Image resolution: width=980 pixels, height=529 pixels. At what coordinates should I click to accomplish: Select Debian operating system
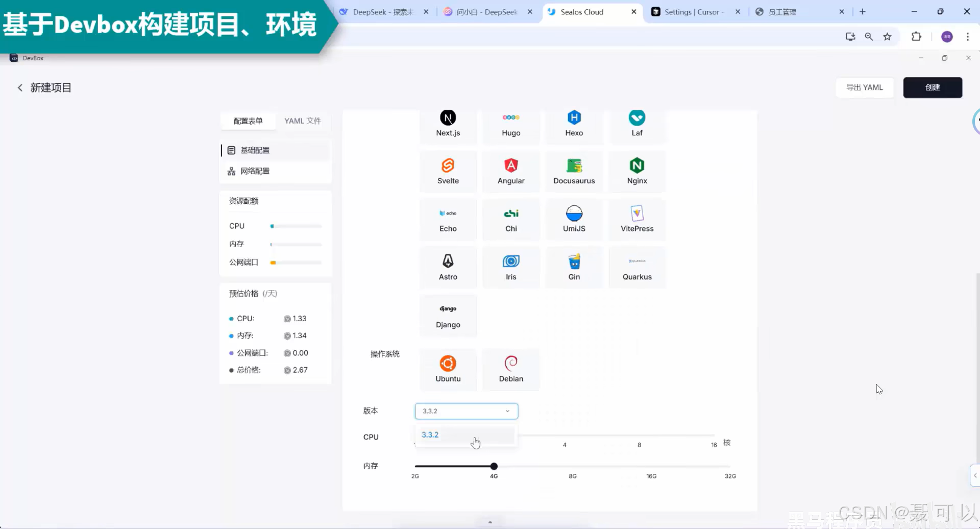coord(511,369)
